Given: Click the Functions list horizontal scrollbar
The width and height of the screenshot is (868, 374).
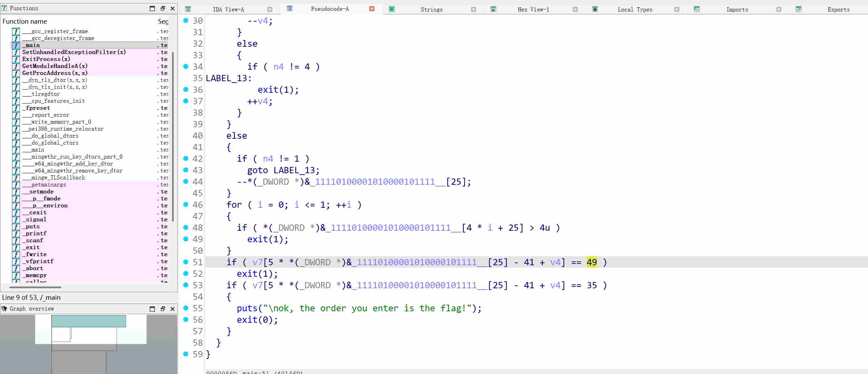Looking at the screenshot, I should (36, 287).
